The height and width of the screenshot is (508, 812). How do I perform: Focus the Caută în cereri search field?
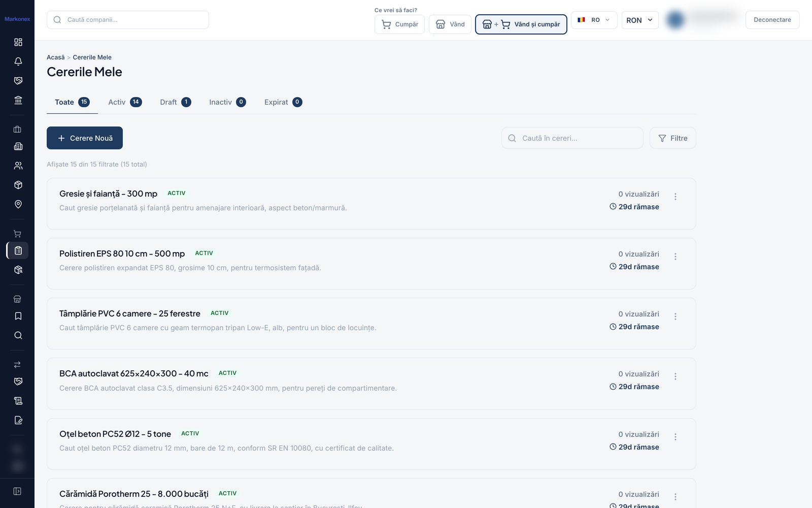(x=572, y=138)
